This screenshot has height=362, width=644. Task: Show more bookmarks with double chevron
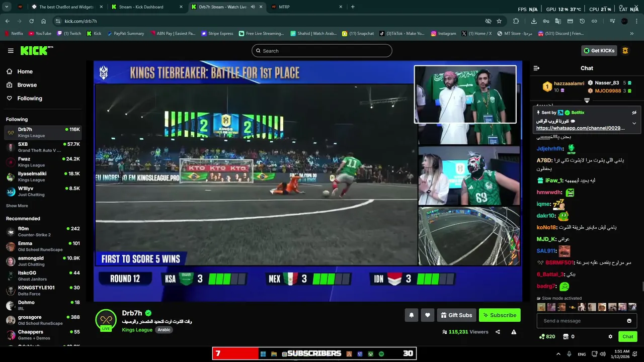point(632,34)
